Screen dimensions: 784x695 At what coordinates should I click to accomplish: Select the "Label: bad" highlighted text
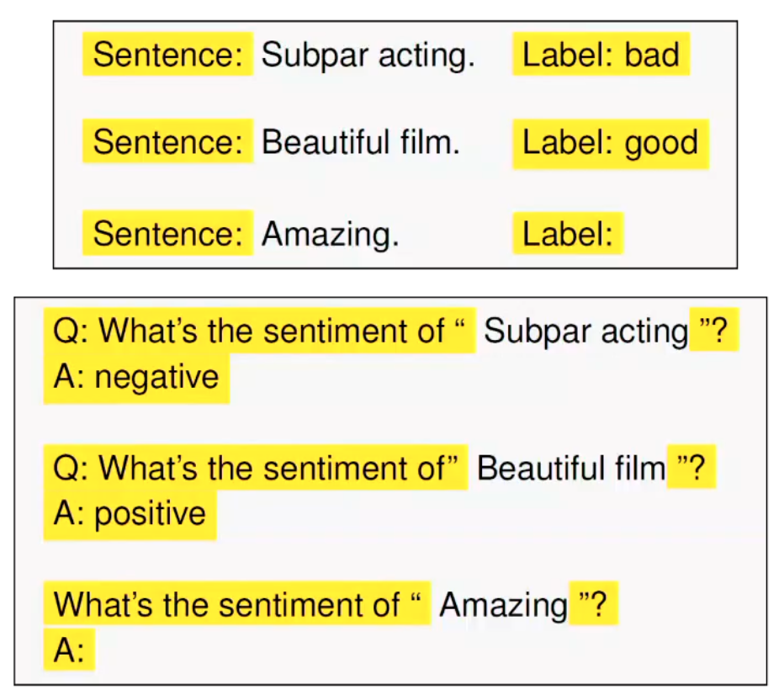[601, 55]
